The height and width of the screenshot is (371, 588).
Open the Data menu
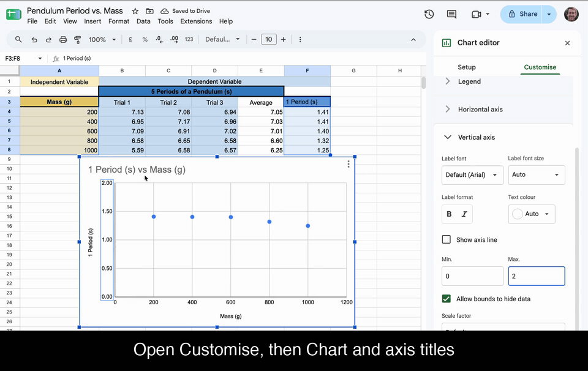coord(143,21)
